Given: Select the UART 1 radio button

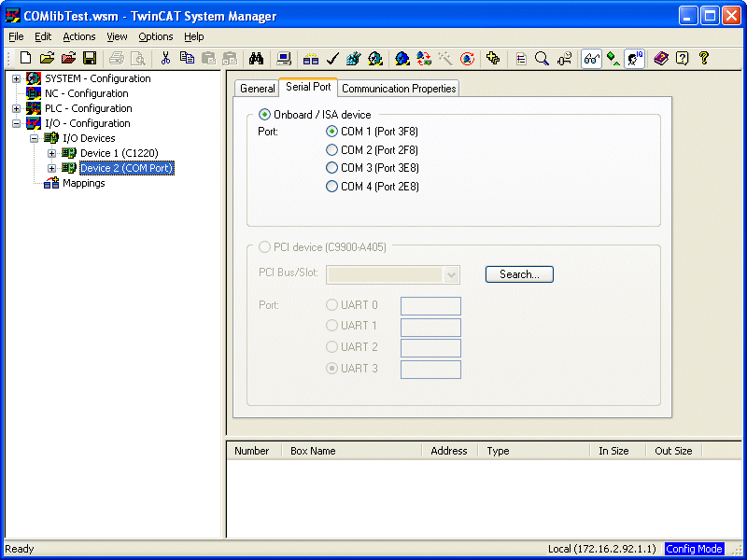Looking at the screenshot, I should 331,326.
